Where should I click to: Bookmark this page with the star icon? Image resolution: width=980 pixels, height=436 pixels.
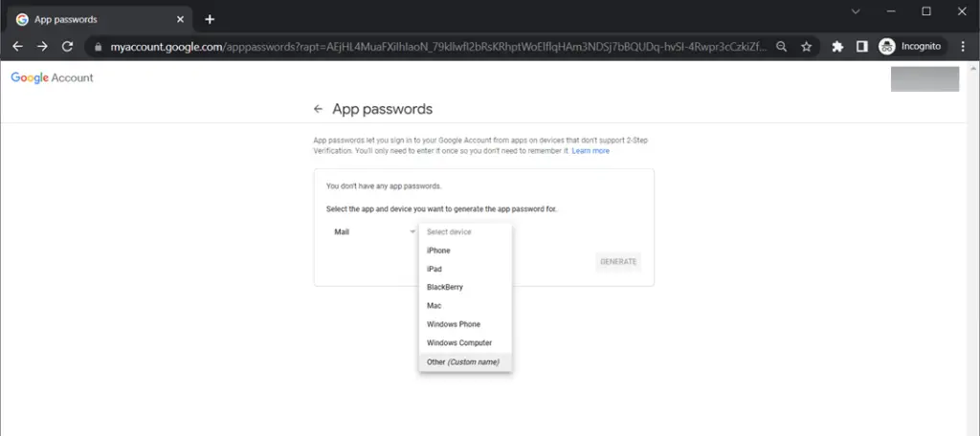click(806, 47)
